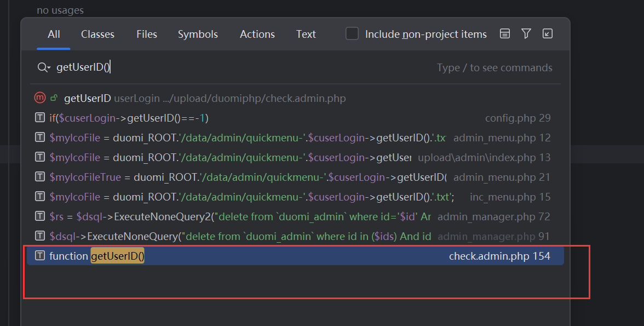
Task: Switch to the All tab
Action: pyautogui.click(x=54, y=34)
